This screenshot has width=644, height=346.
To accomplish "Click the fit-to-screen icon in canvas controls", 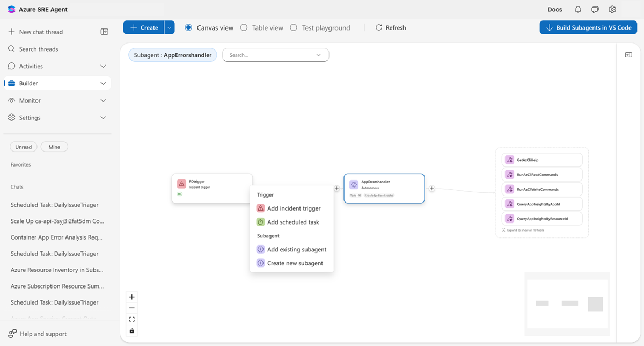I will [x=131, y=319].
